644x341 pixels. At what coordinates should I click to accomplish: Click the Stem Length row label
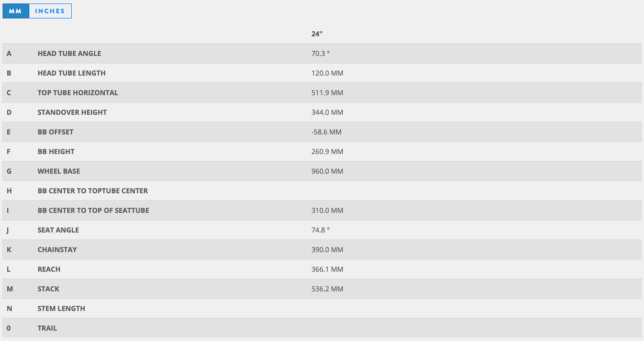click(x=61, y=308)
